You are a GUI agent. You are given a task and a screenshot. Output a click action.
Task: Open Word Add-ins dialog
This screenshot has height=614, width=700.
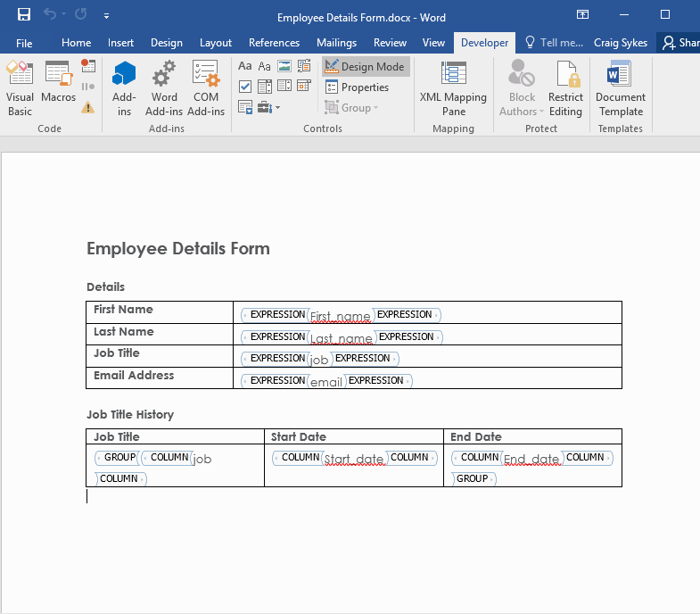coord(164,88)
